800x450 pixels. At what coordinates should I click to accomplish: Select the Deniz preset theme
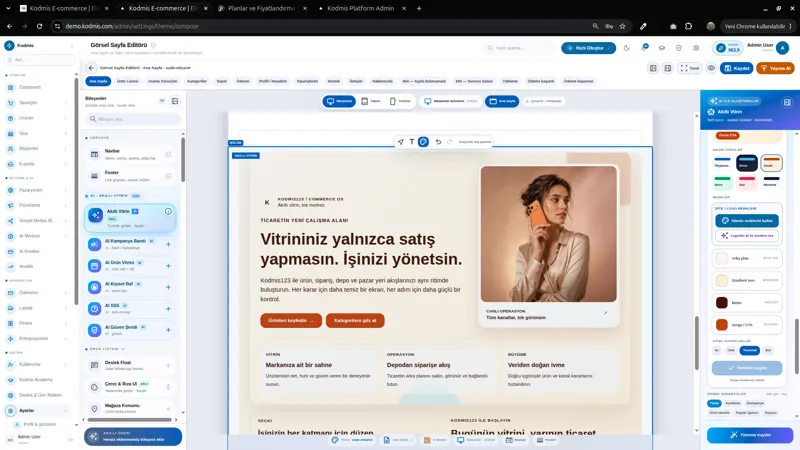pyautogui.click(x=746, y=163)
